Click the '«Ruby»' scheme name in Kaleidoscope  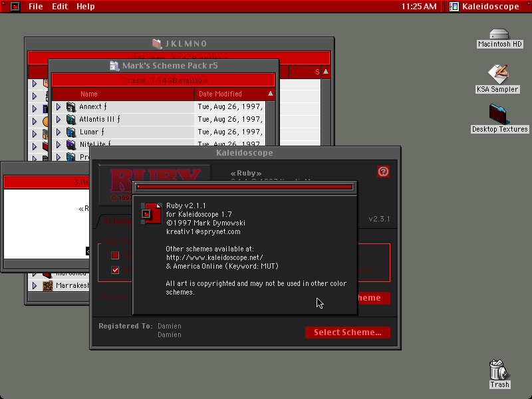[246, 174]
